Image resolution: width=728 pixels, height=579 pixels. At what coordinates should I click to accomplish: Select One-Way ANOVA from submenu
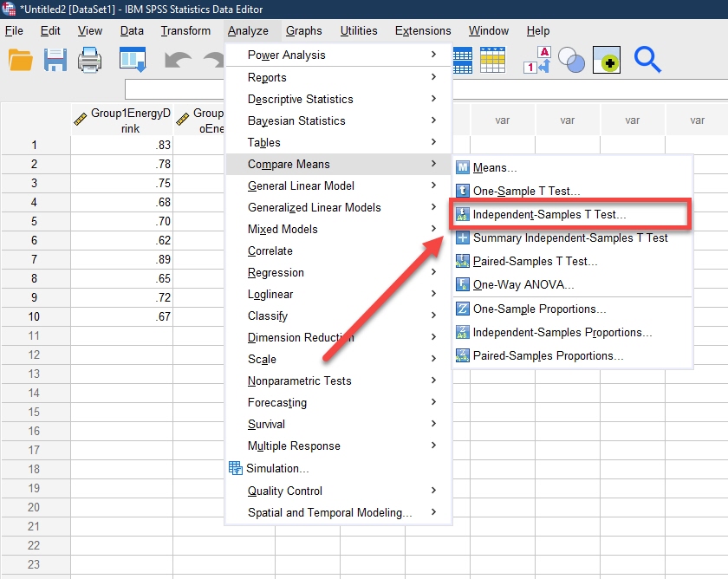[x=523, y=284]
